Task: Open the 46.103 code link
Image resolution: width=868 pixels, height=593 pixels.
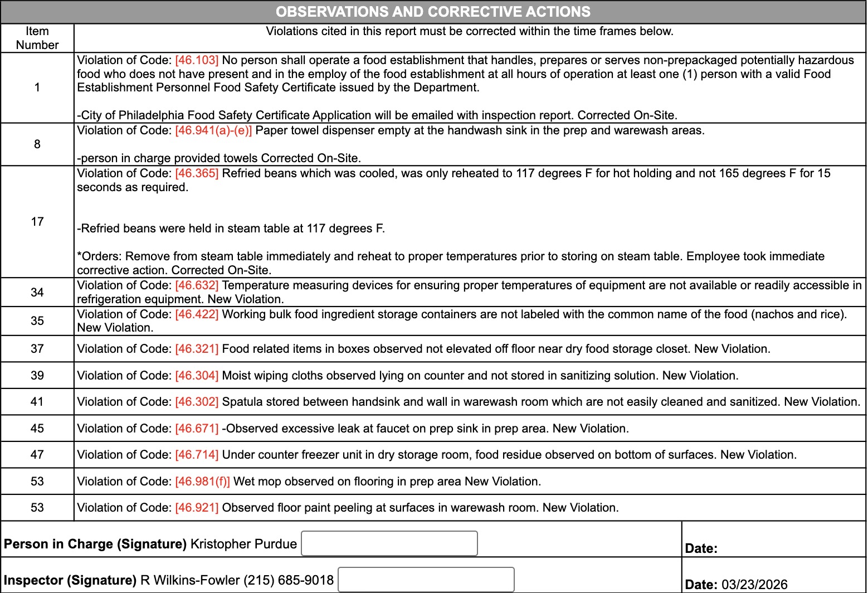Action: click(197, 60)
